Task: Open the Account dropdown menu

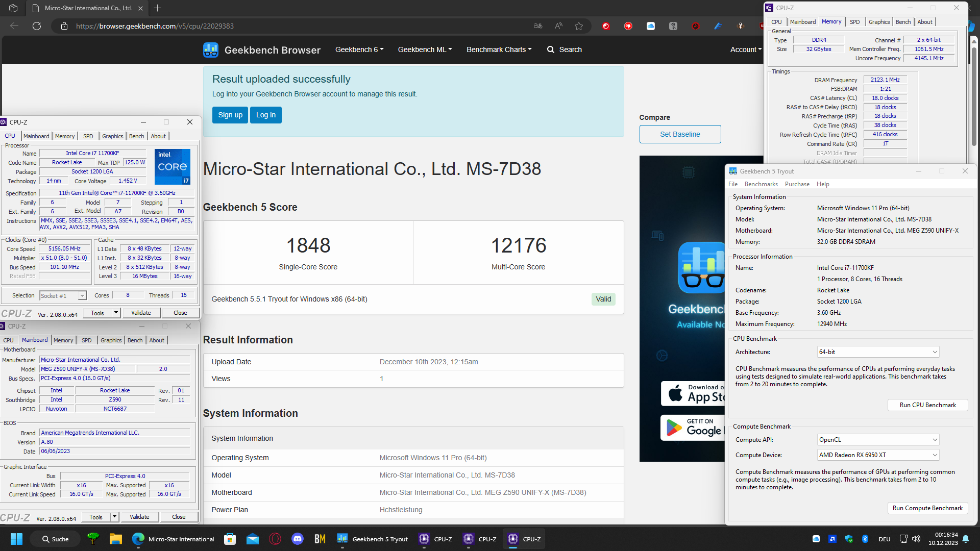Action: tap(746, 49)
